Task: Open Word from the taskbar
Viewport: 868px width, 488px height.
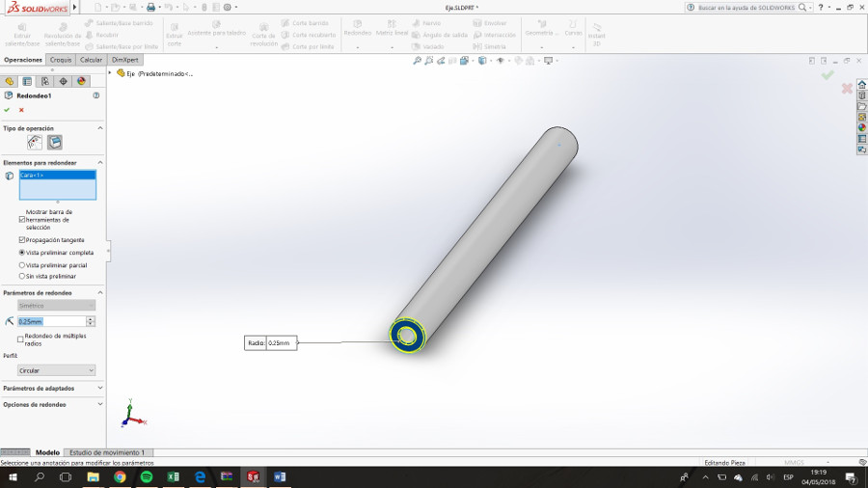Action: point(280,477)
